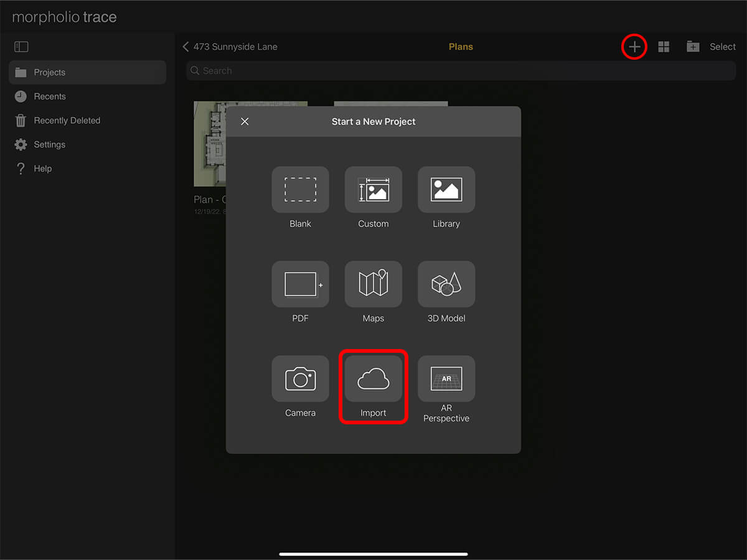Screen dimensions: 747x560
Task: Close the Start a New Project dialog
Action: (x=245, y=121)
